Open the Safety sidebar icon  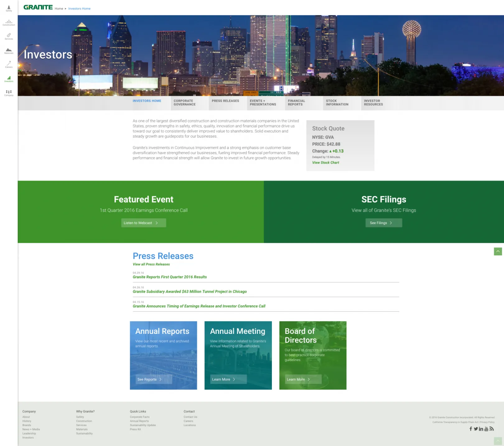9,8
